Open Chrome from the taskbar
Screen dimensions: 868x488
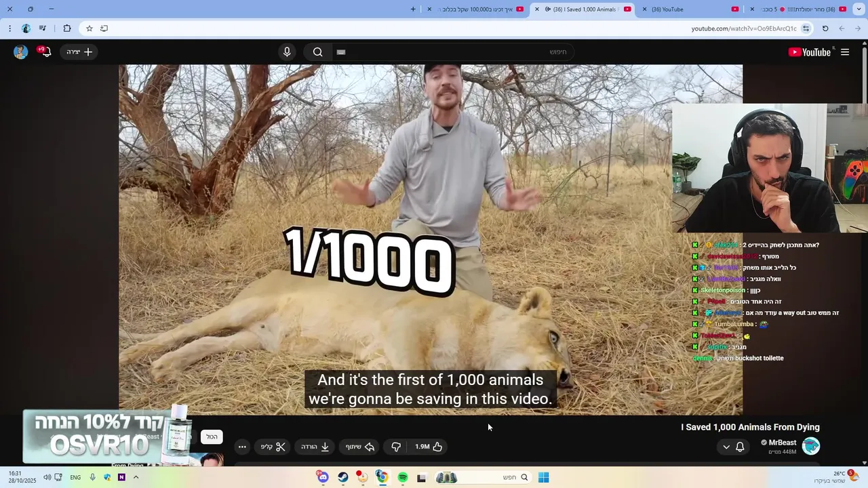coord(382,477)
